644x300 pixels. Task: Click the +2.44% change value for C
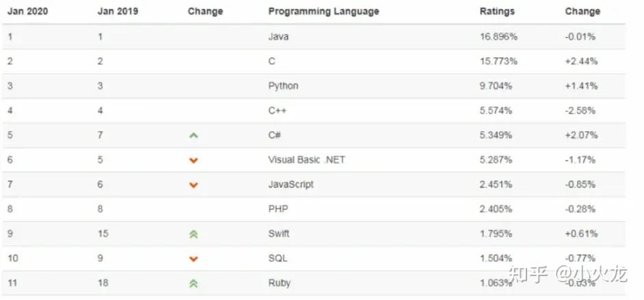(581, 62)
